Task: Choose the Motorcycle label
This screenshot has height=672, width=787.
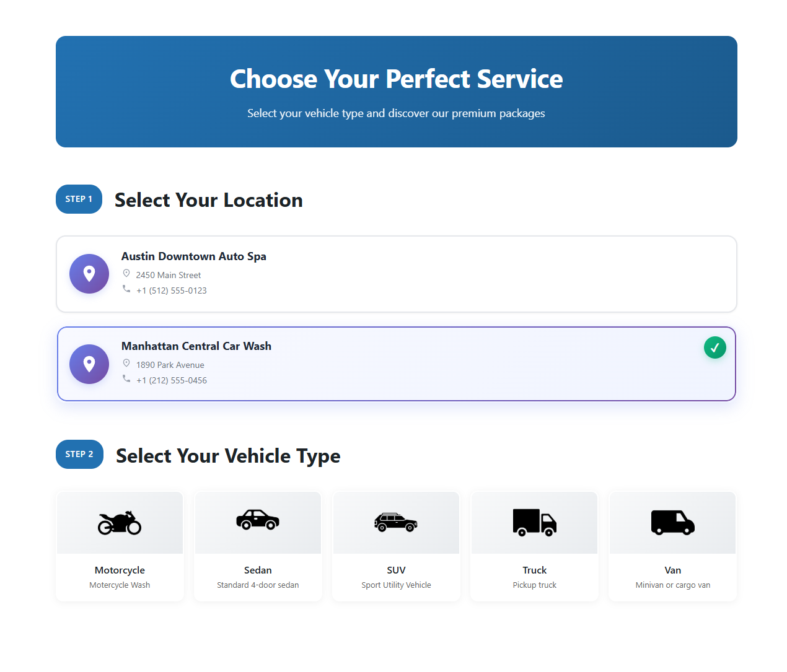Action: click(120, 570)
